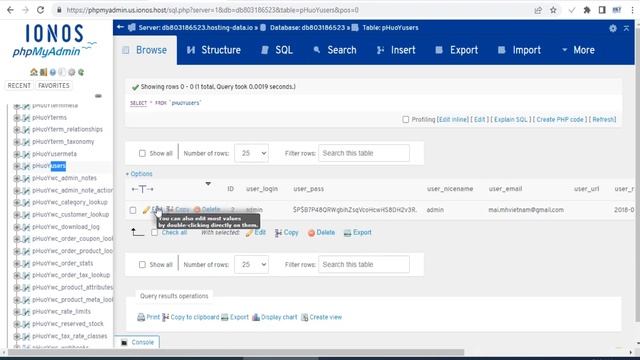Click With selected Edit pencil icon

(x=249, y=233)
